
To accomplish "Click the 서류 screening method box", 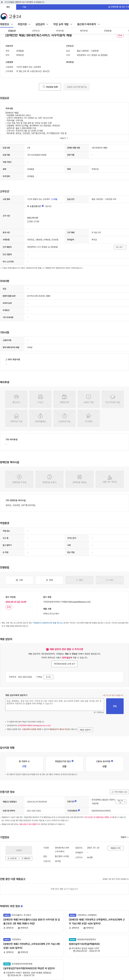I will click(19, 580).
